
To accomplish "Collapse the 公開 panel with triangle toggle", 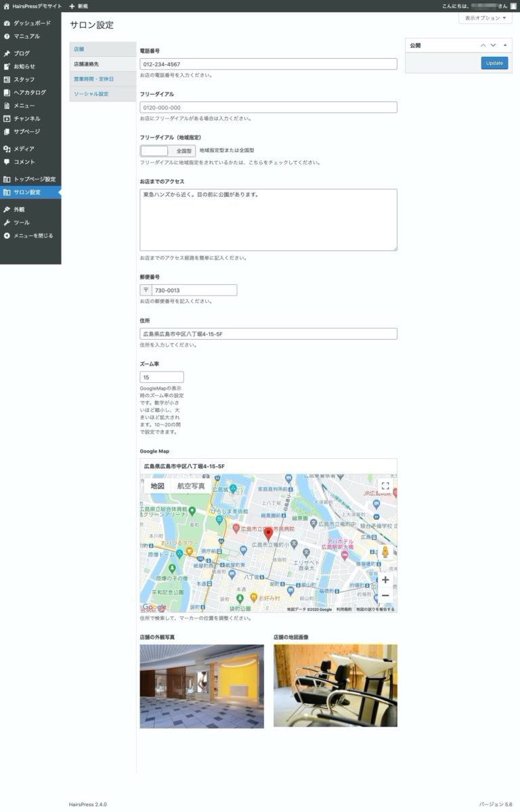I will pos(504,45).
